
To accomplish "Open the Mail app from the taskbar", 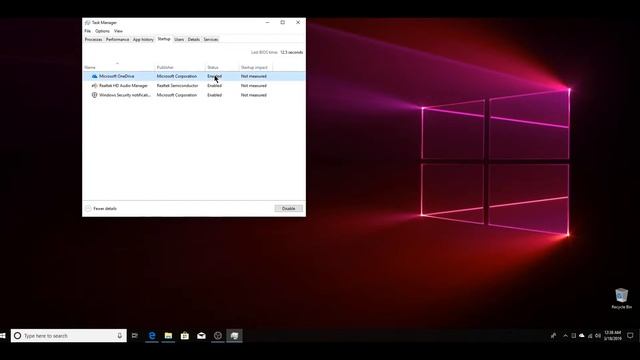I will click(201, 336).
